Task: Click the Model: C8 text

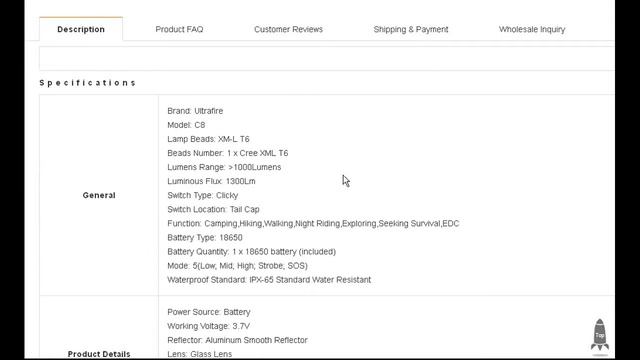Action: tap(186, 125)
